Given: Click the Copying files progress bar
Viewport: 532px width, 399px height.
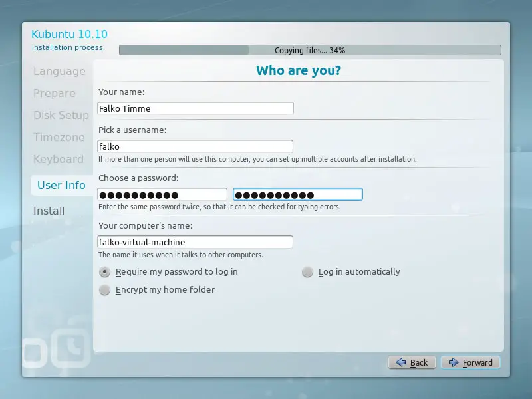Looking at the screenshot, I should tap(310, 50).
